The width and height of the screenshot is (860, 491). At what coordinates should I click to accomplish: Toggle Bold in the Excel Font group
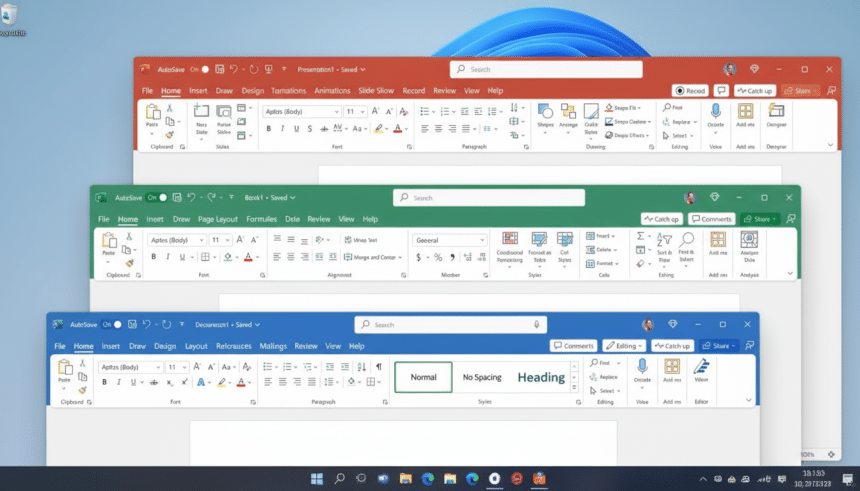tap(154, 256)
